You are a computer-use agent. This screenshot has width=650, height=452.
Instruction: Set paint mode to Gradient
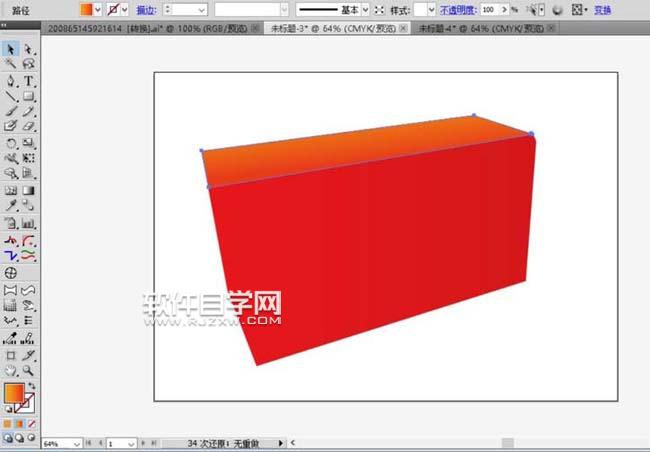pos(19,424)
